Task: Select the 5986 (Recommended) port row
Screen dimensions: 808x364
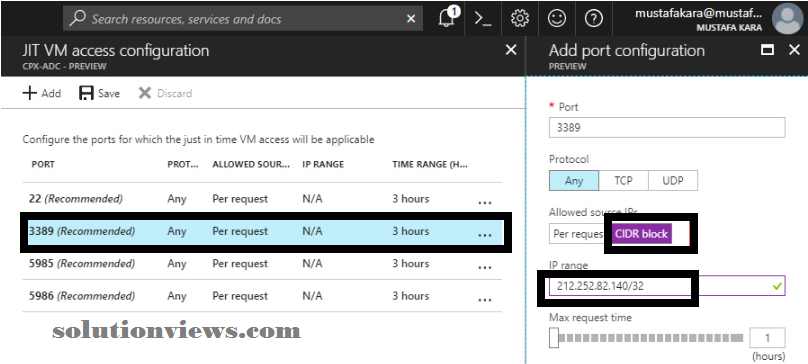Action: click(x=262, y=296)
